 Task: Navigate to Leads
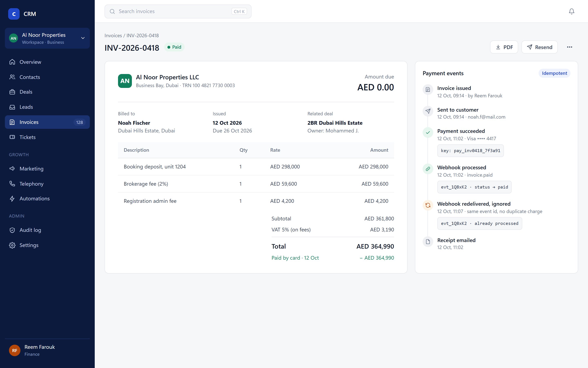[x=47, y=107]
